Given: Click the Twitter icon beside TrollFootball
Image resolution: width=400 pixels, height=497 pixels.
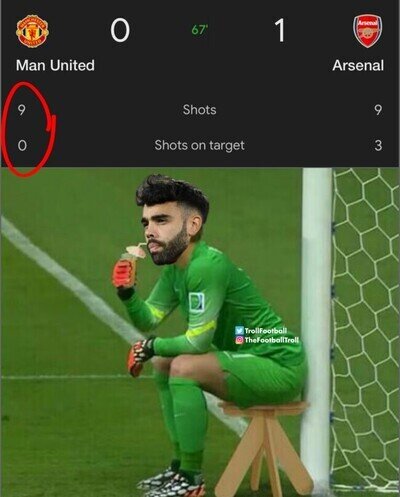Looking at the screenshot, I should (x=239, y=331).
